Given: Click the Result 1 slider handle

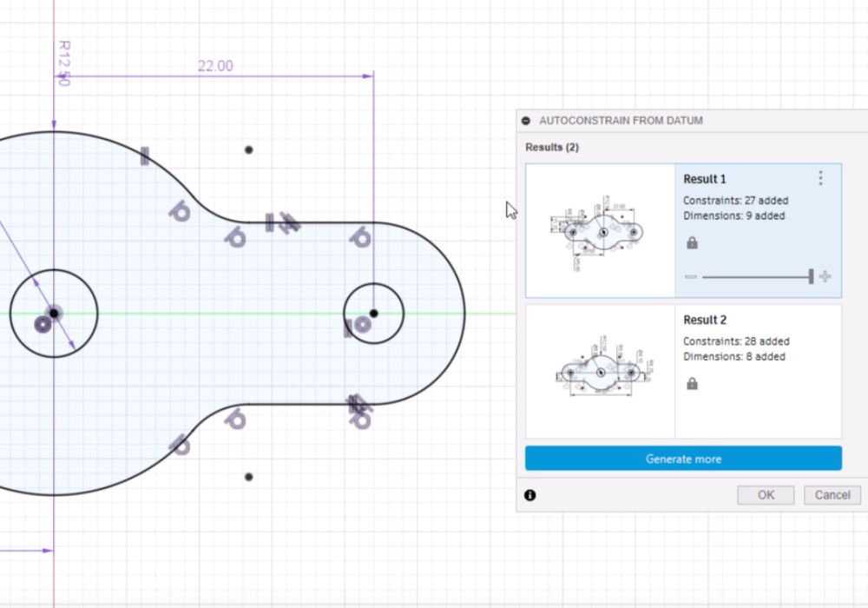Looking at the screenshot, I should click(811, 277).
